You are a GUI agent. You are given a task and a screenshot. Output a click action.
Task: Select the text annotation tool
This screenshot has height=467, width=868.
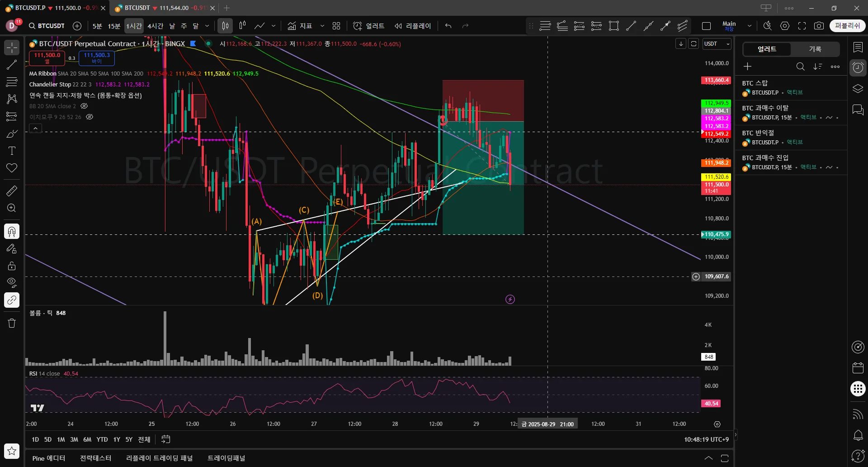click(12, 151)
